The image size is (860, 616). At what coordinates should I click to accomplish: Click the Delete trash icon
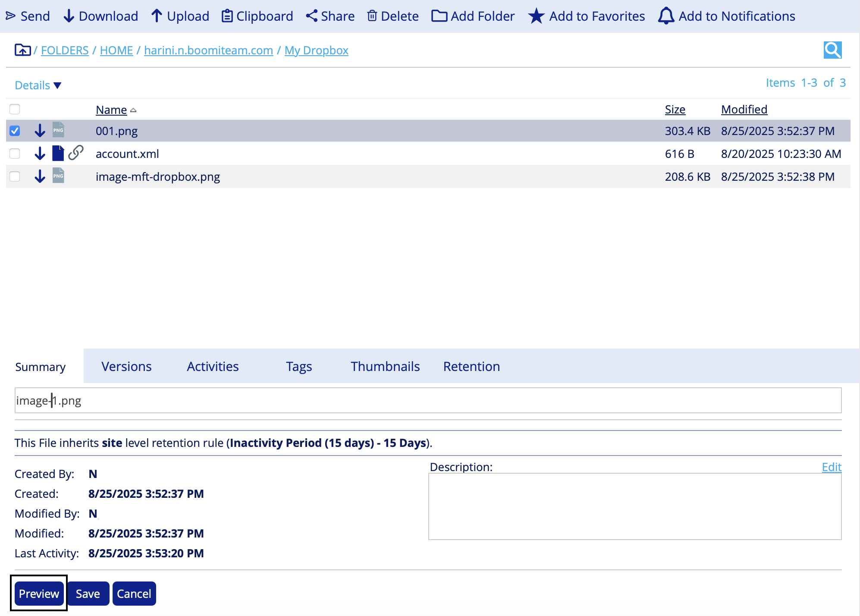pyautogui.click(x=372, y=16)
